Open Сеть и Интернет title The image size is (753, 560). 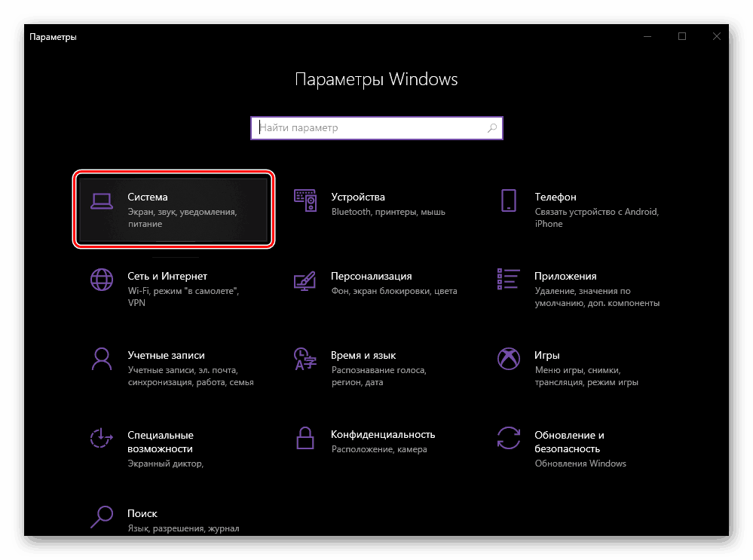[167, 276]
